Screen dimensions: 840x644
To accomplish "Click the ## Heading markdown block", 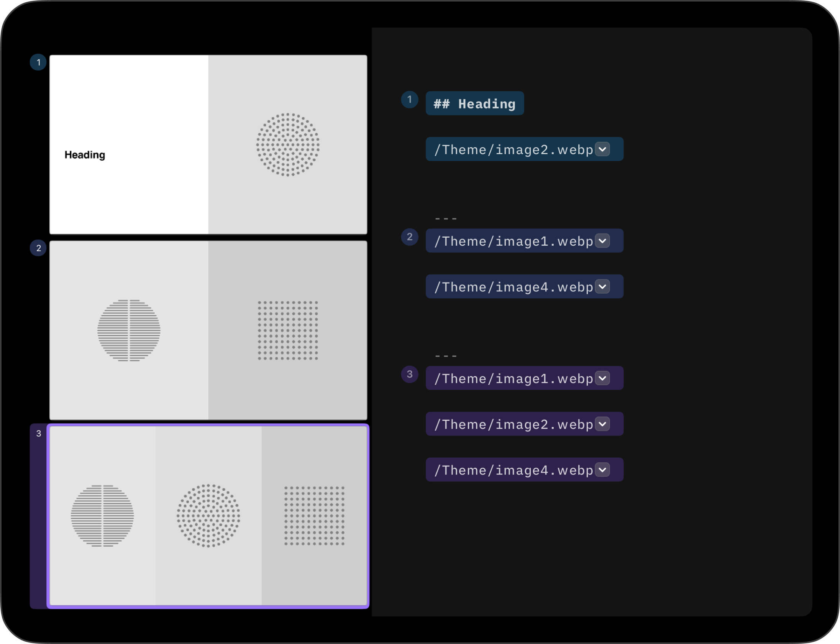I will tap(474, 103).
